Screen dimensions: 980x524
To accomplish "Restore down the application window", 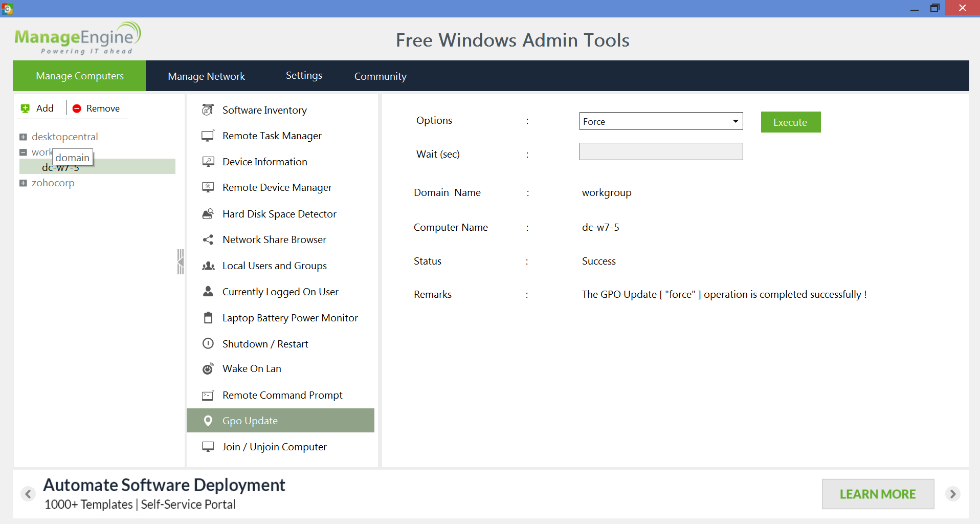I will (x=935, y=8).
